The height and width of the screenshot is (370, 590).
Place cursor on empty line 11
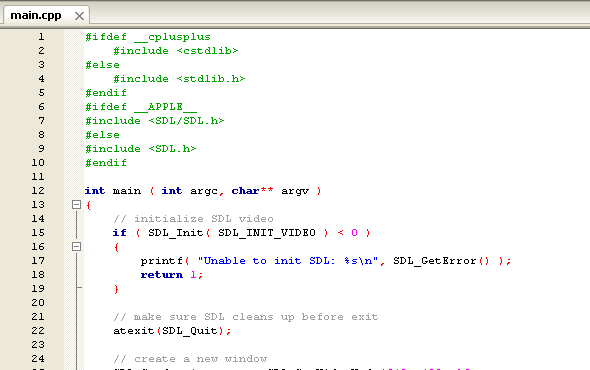pos(226,177)
